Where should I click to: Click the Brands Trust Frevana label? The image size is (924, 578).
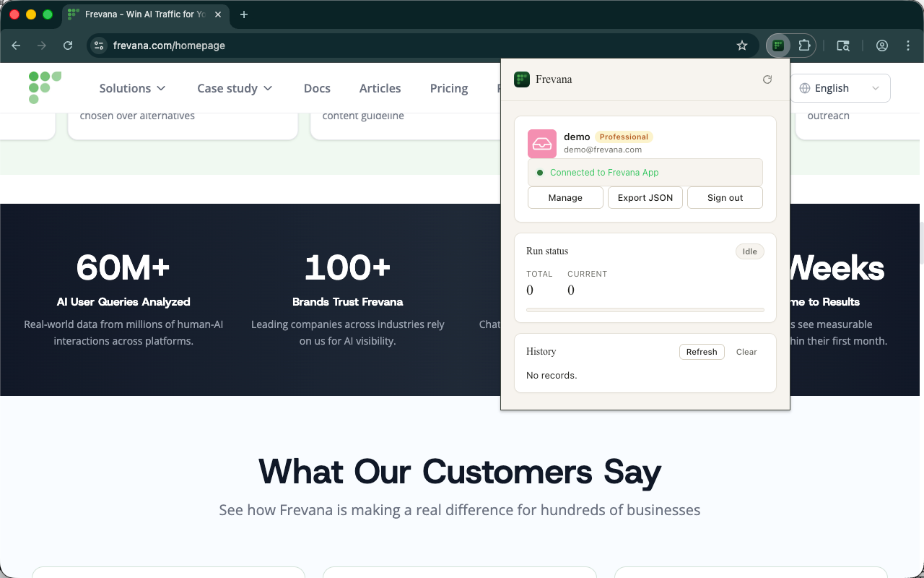(348, 302)
